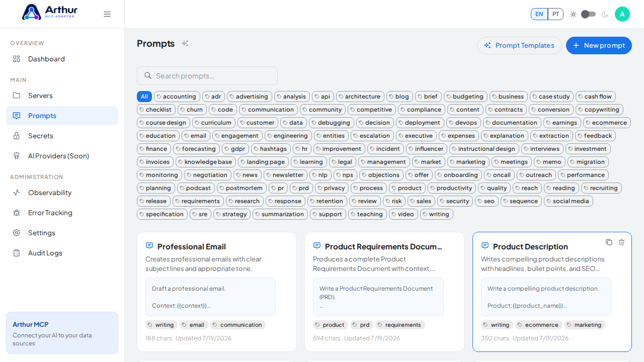Focus the Search prompts field
Screen dimensions: 644x362
(x=207, y=75)
